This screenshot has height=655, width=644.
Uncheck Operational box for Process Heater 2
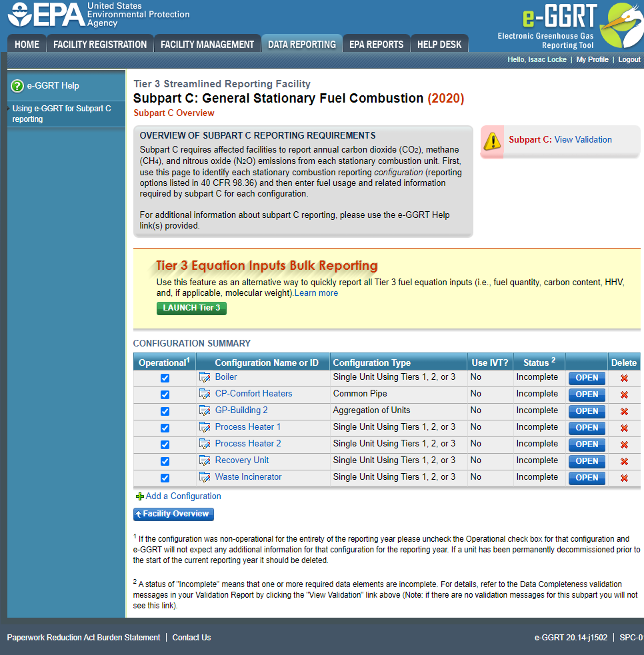tap(165, 445)
